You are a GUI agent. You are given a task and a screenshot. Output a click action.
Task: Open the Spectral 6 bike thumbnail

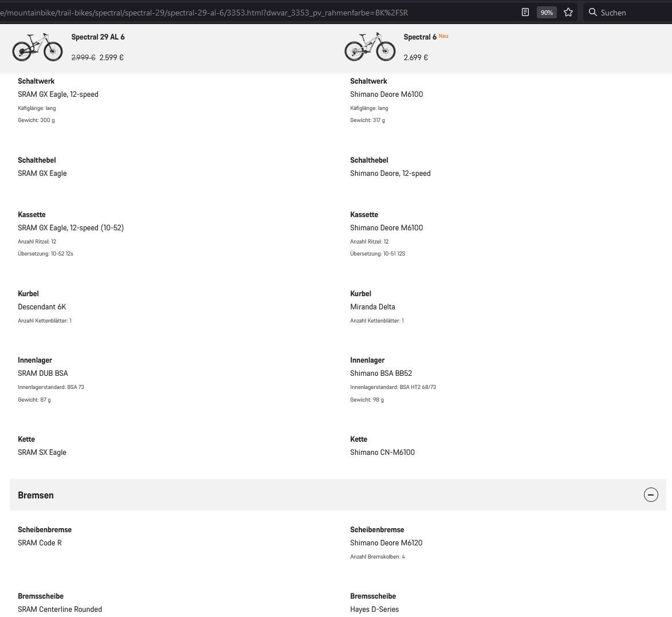[x=370, y=47]
